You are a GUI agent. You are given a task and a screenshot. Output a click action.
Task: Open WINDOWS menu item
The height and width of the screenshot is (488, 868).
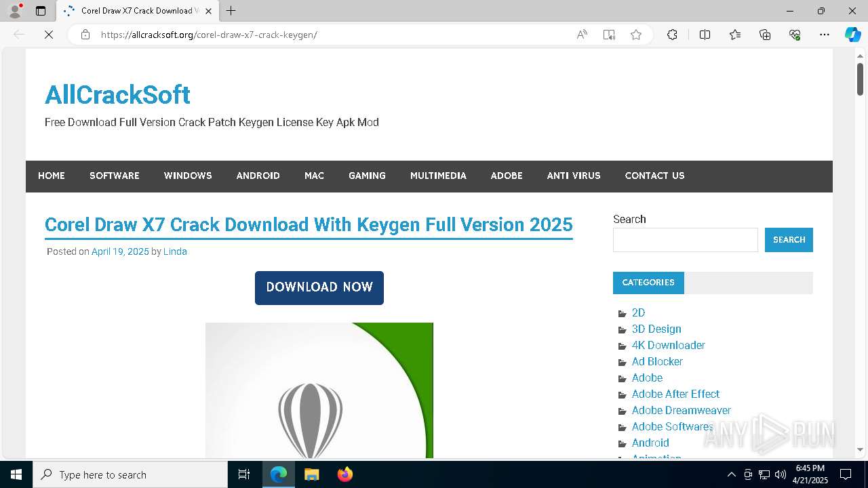coord(188,176)
